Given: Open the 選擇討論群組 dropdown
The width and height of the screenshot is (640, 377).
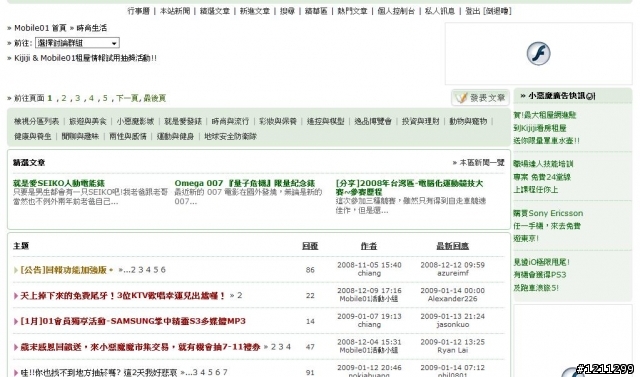Looking at the screenshot, I should 77,43.
